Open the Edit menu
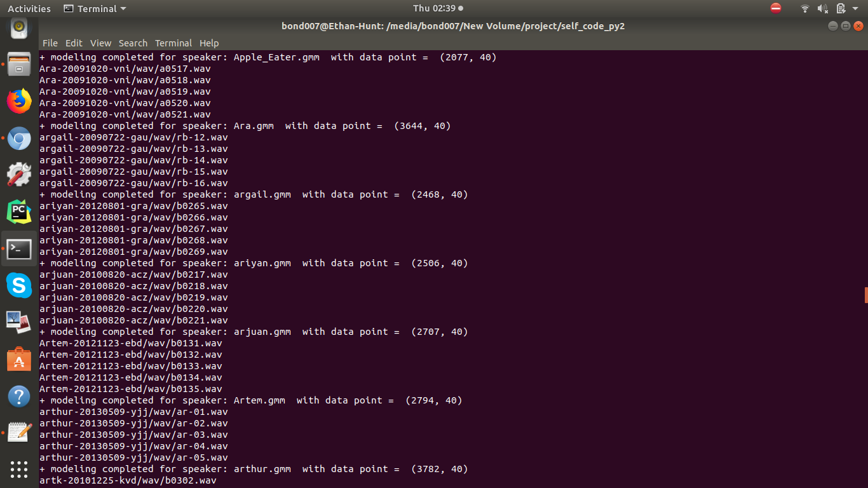Image resolution: width=868 pixels, height=488 pixels. (x=74, y=43)
